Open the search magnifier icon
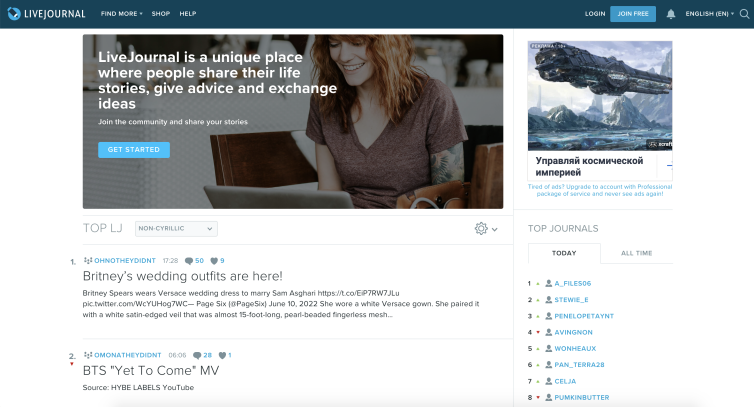 point(744,14)
